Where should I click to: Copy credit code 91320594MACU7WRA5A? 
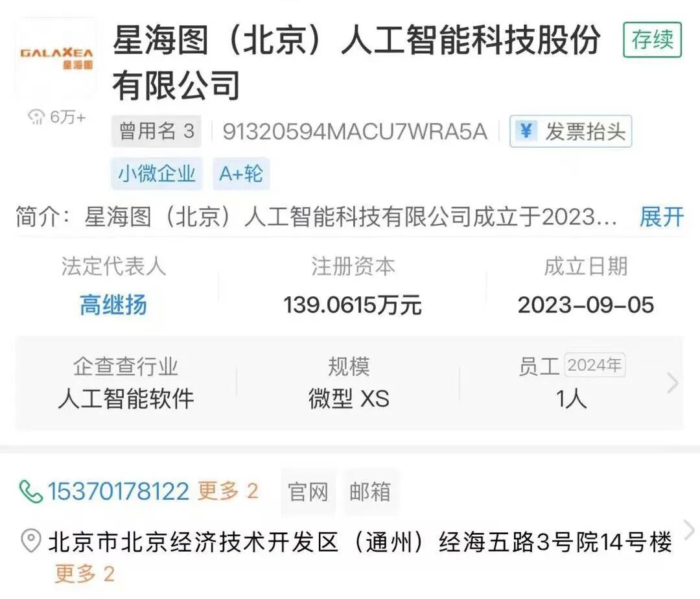click(355, 132)
